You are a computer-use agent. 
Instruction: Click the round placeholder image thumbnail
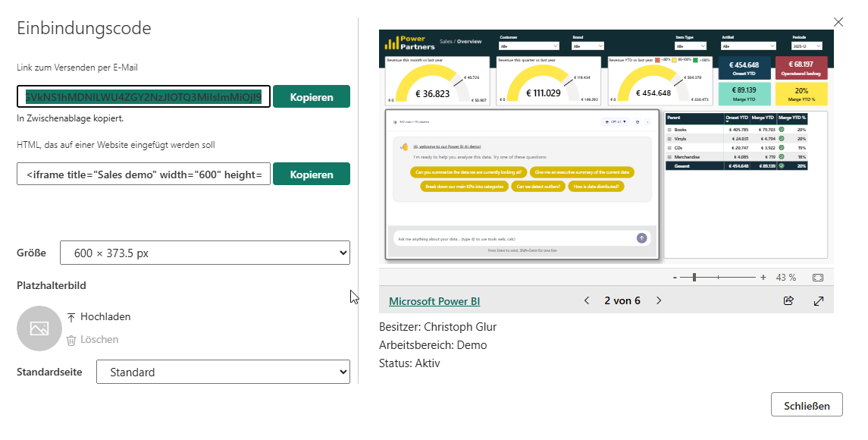tap(39, 328)
